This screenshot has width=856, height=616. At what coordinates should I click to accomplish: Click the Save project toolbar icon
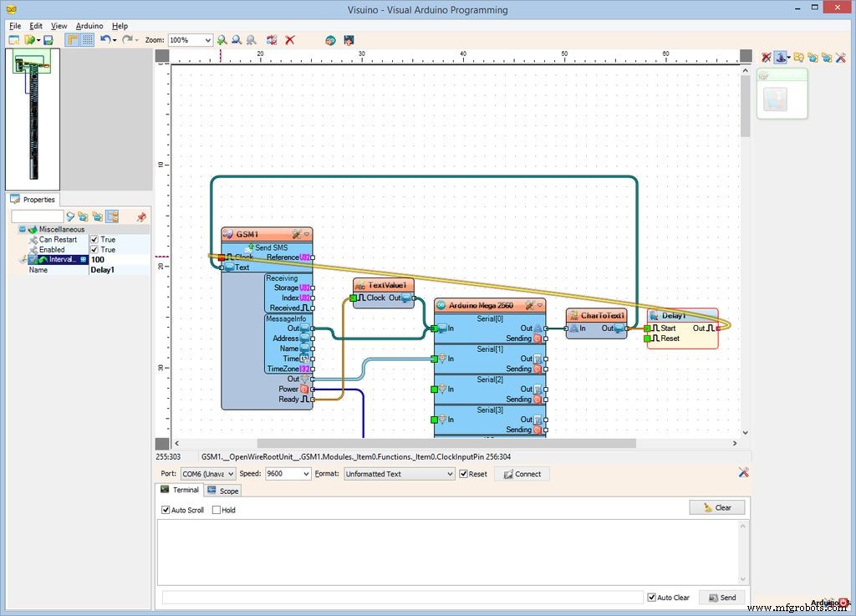click(x=48, y=40)
